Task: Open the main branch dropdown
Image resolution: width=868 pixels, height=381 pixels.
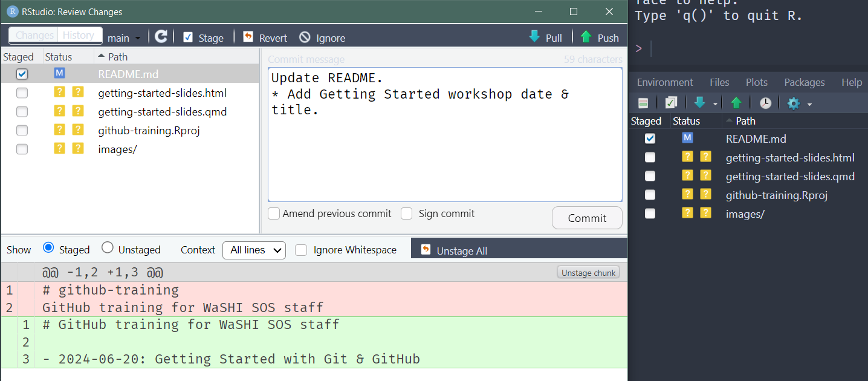Action: click(x=124, y=38)
